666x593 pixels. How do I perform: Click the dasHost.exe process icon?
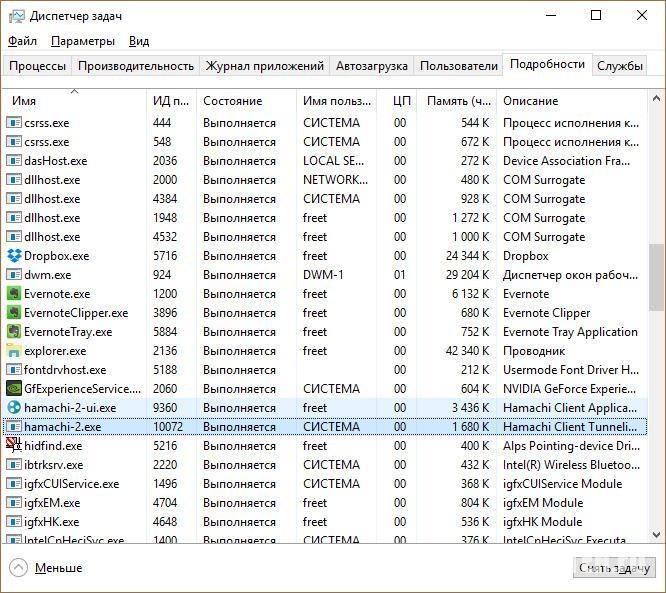tap(14, 161)
